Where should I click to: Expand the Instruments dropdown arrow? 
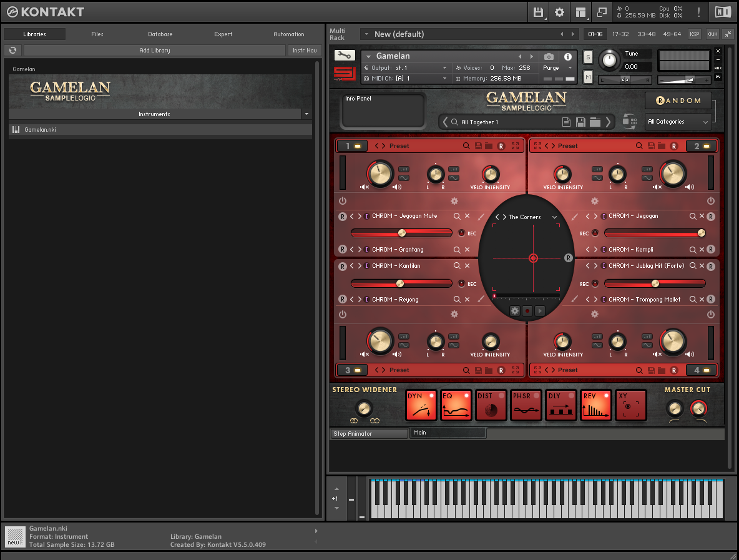[x=306, y=114]
